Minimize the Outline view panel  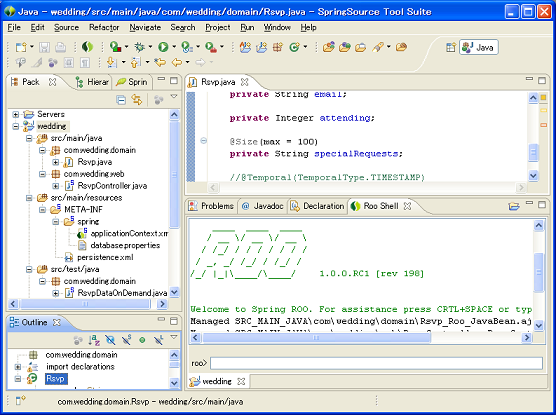point(161,320)
